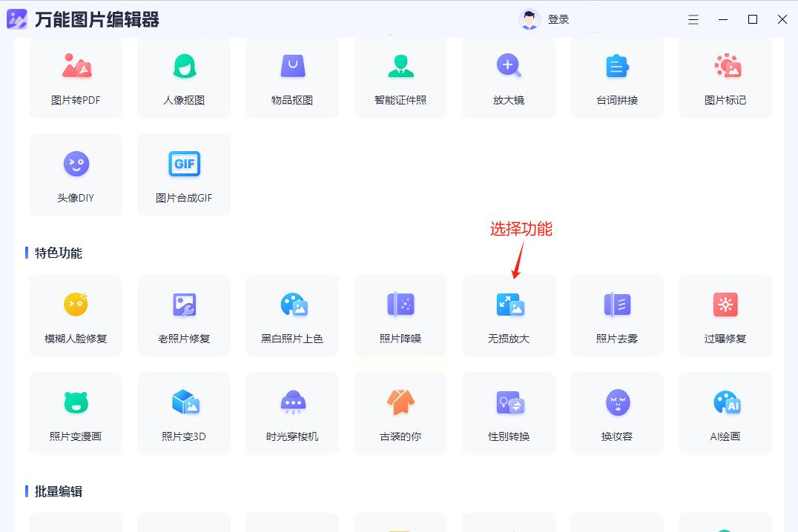Click the 万能图片编辑器 app logo
This screenshot has height=532, width=798.
(17, 19)
